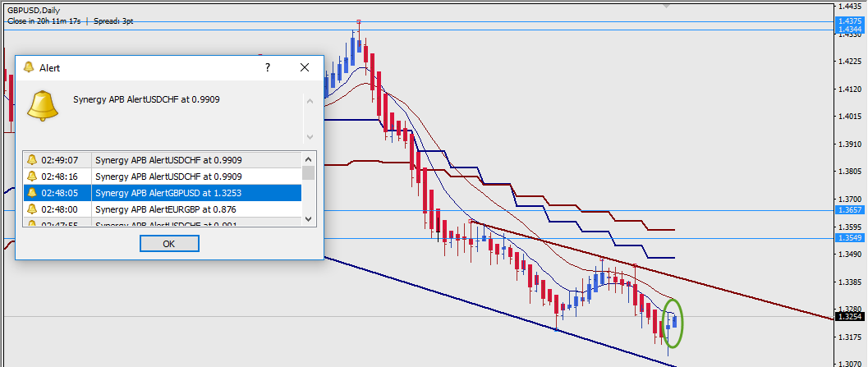Click OK to dismiss the Alert dialog
Screen dimensions: 868x367
pos(169,244)
